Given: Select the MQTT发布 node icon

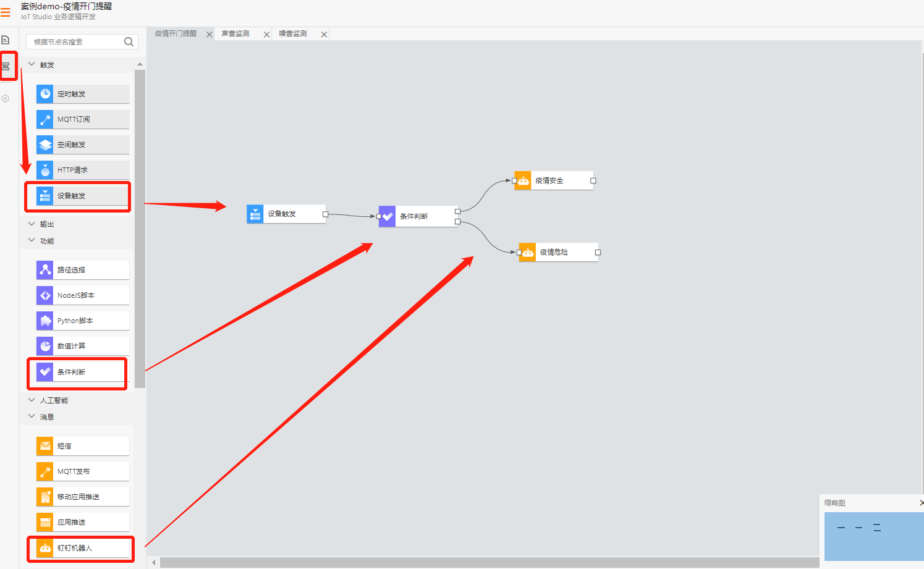Looking at the screenshot, I should pyautogui.click(x=45, y=471).
